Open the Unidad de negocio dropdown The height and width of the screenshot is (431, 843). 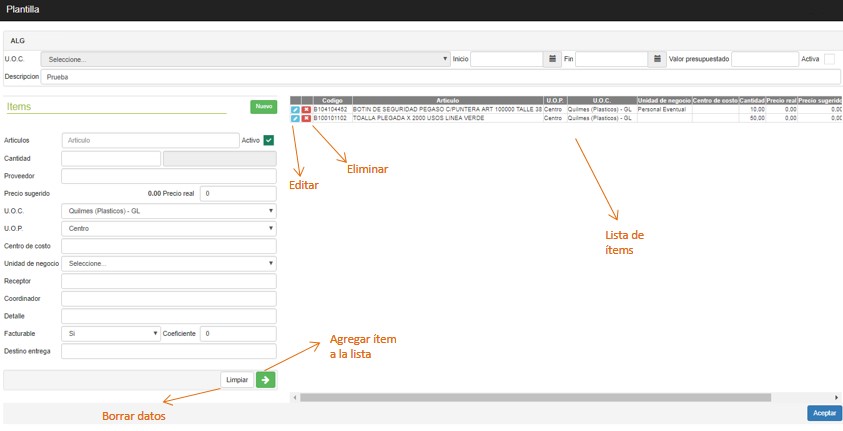coord(168,264)
